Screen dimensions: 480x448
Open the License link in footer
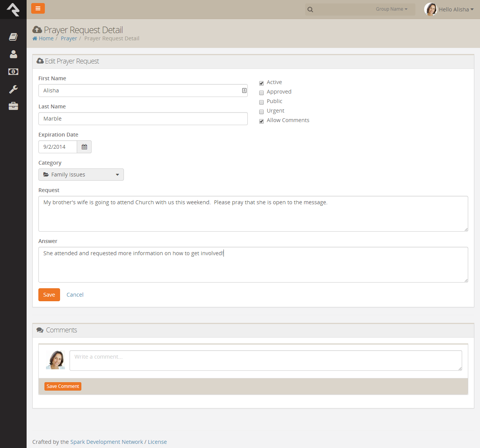(157, 442)
